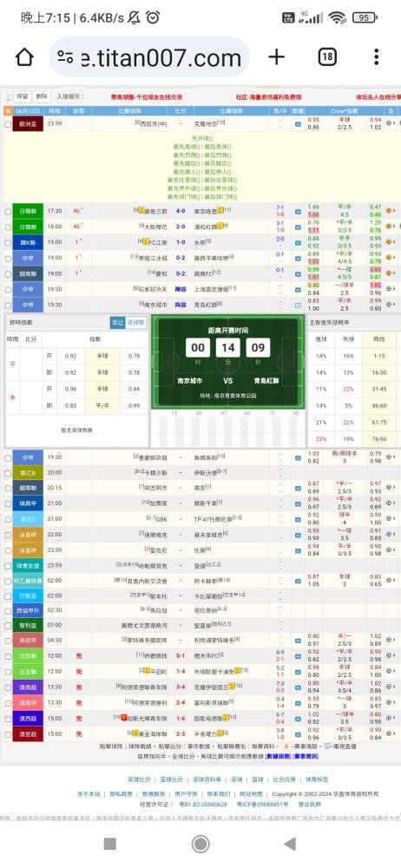Tick the checkbox for 廣南FC match row
The width and height of the screenshot is (401, 868).
tap(8, 273)
